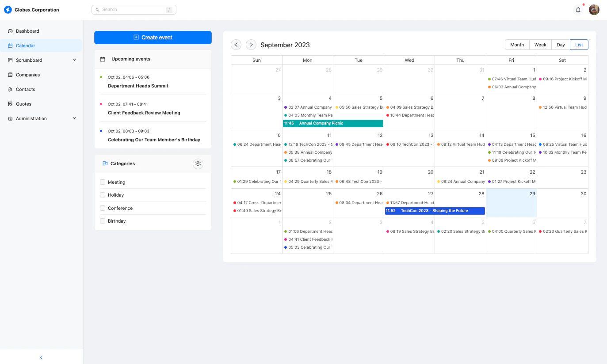Enable the Meeting category checkbox

[102, 182]
